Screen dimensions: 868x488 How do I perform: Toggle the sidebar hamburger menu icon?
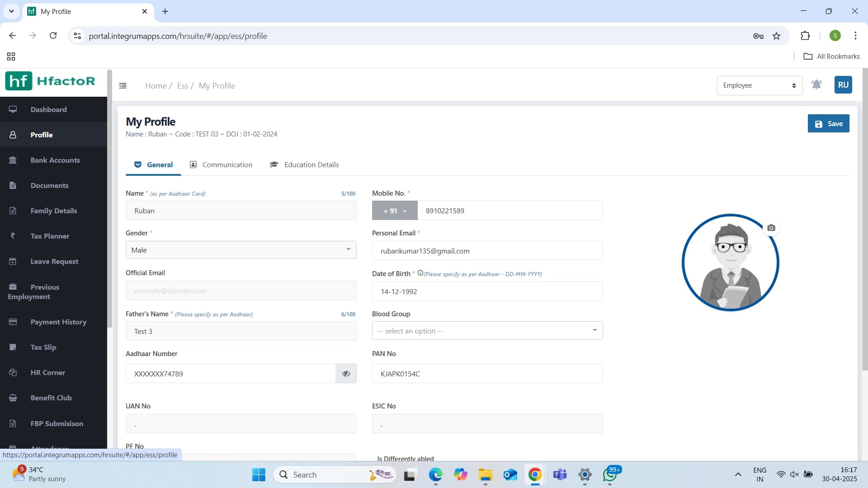123,86
